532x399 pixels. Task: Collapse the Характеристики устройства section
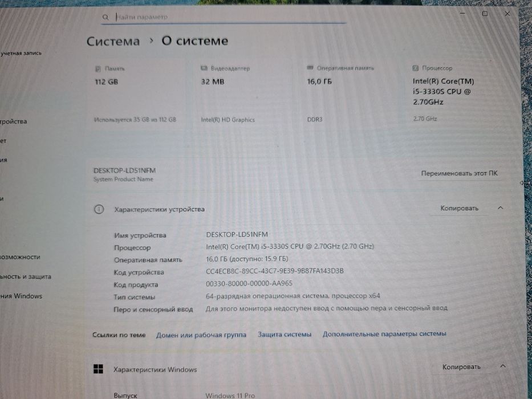[501, 207]
